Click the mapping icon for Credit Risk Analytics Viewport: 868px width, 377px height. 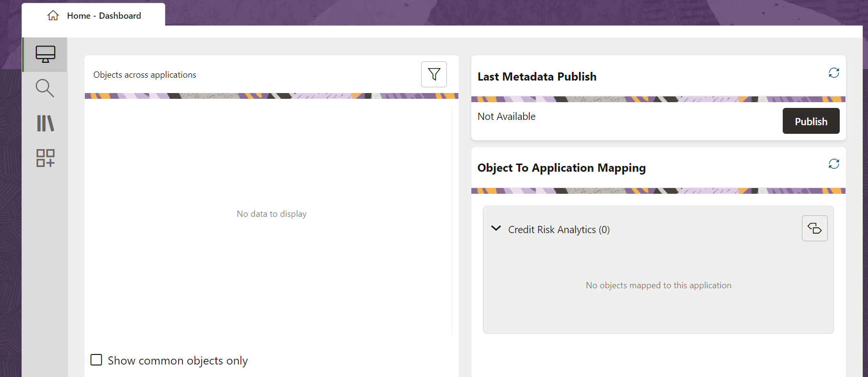pos(815,228)
